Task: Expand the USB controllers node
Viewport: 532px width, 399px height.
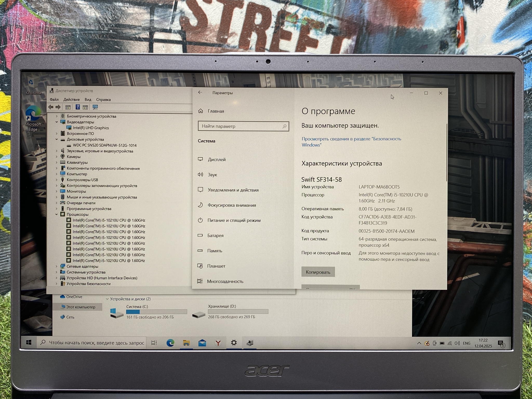Action: tap(57, 180)
